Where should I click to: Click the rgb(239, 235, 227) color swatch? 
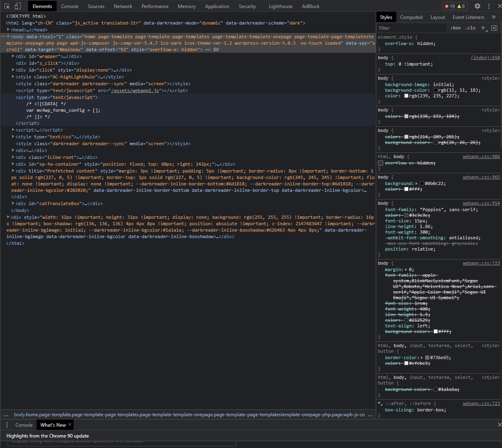[406, 96]
